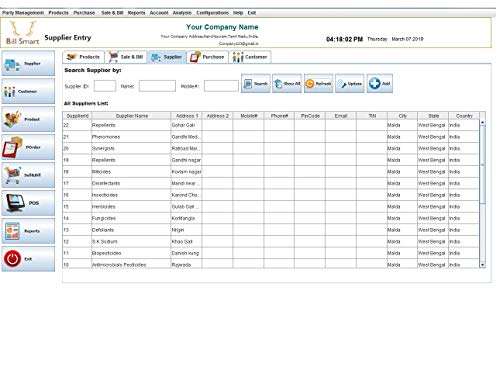Viewport: 500px width, 384px height.
Task: Click the SupplierId column header
Action: (x=77, y=116)
